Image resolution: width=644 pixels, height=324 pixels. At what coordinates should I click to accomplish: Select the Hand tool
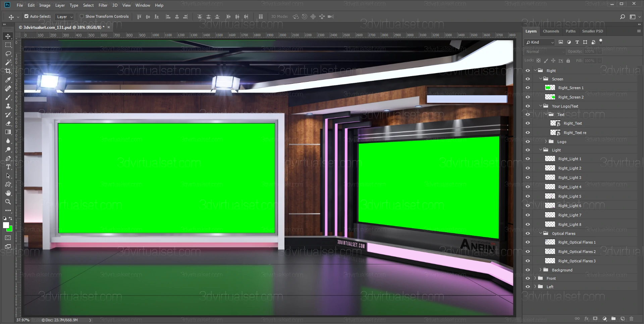point(8,193)
